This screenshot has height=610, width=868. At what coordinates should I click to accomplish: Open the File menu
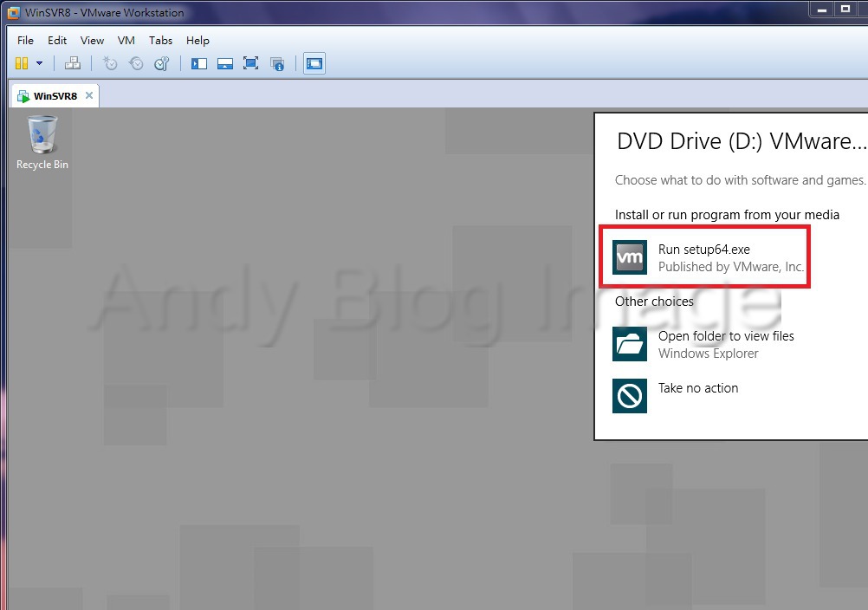click(x=25, y=41)
